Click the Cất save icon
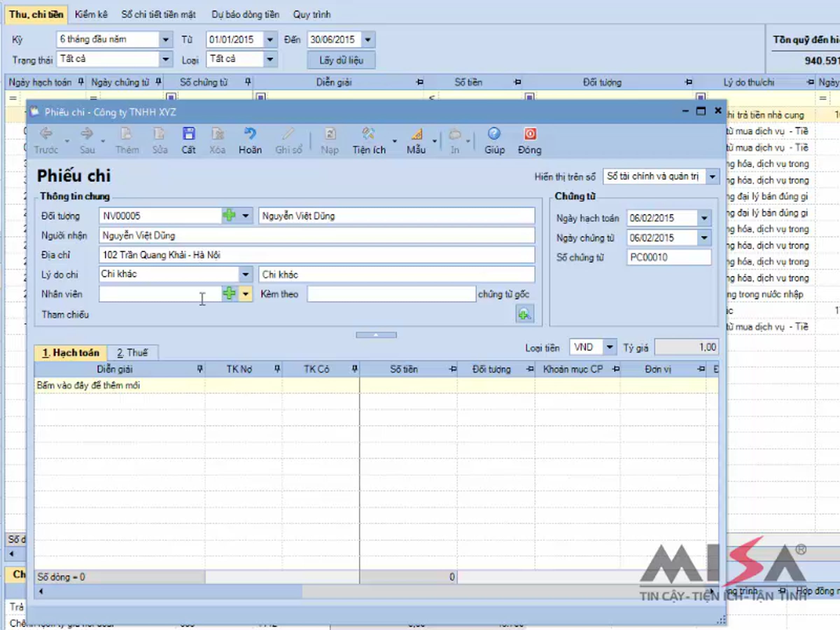This screenshot has height=630, width=840. pyautogui.click(x=188, y=134)
